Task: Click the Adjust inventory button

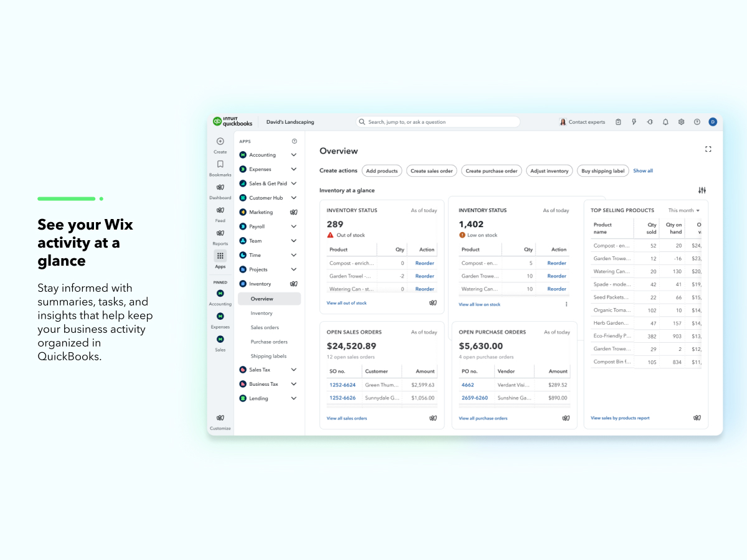Action: point(549,170)
